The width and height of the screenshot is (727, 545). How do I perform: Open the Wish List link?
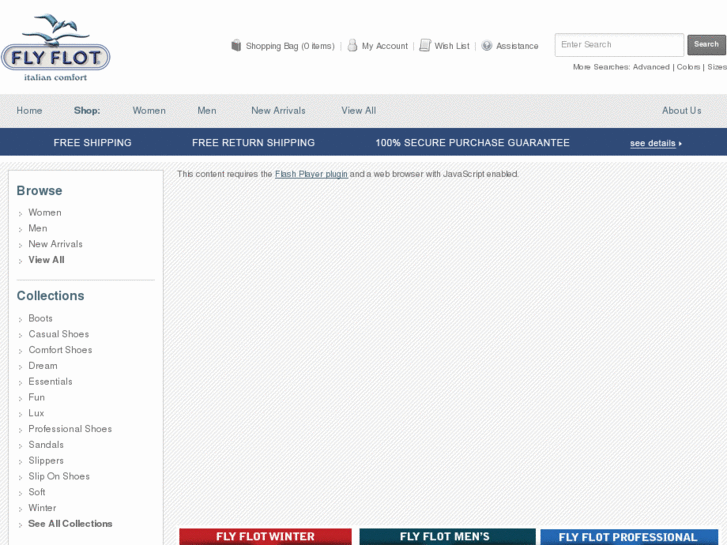(x=452, y=46)
